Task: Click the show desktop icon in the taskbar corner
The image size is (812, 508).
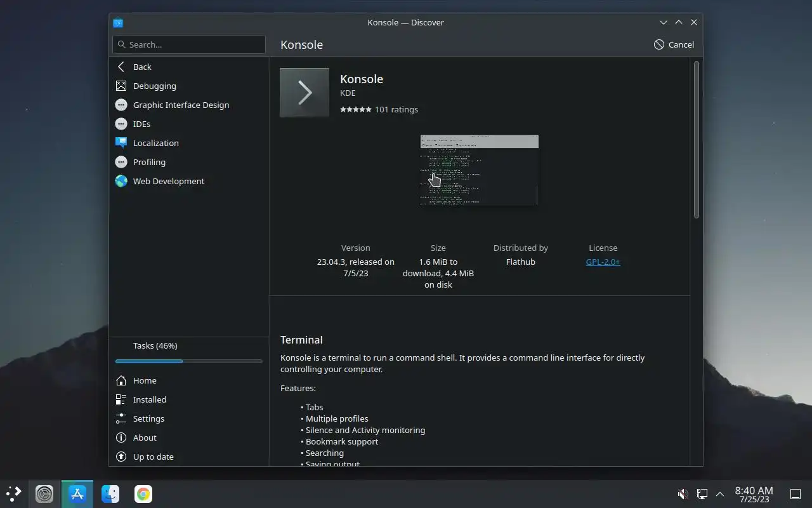Action: tap(796, 493)
